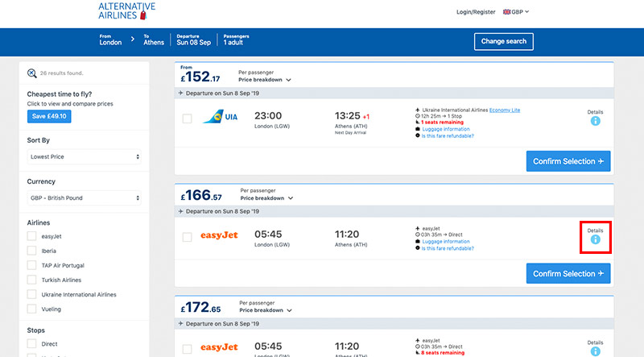Filter by easyJet airline checkbox
The height and width of the screenshot is (357, 644).
[31, 236]
